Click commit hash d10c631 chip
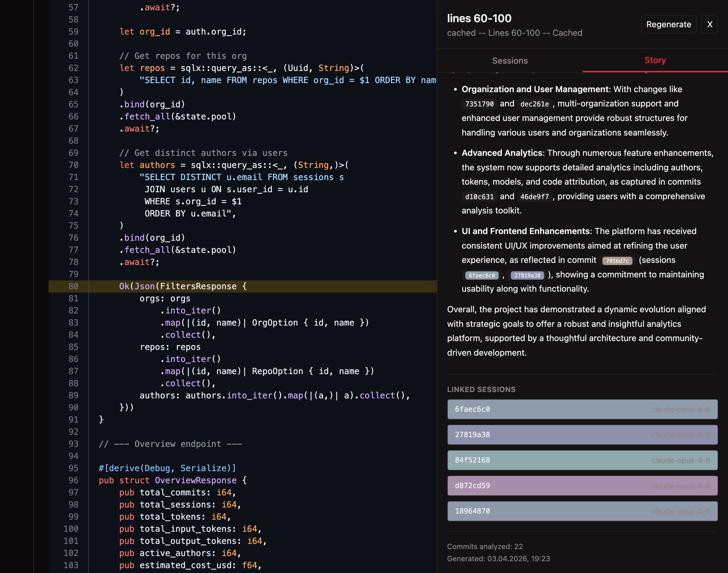The image size is (728, 573). 479,196
